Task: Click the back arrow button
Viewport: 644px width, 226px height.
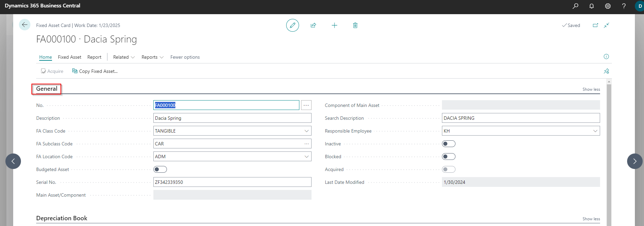Action: point(25,25)
